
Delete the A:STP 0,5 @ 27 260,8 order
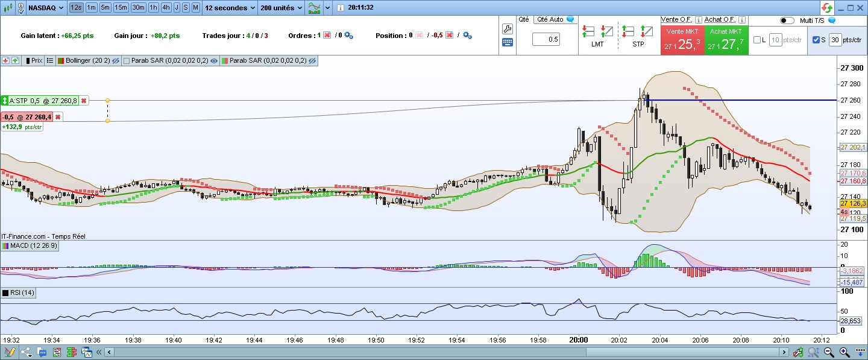tap(84, 101)
